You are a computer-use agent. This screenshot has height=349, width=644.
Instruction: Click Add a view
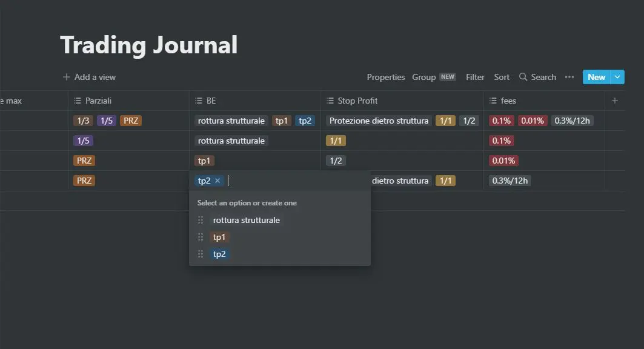click(89, 77)
